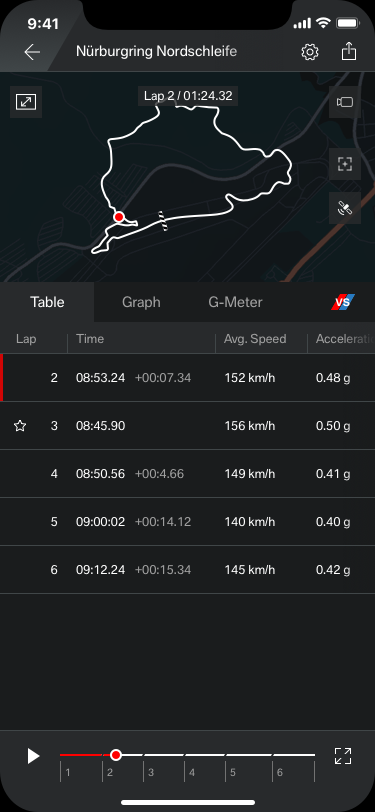
Task: Center map with the focus frame icon
Action: 345,164
